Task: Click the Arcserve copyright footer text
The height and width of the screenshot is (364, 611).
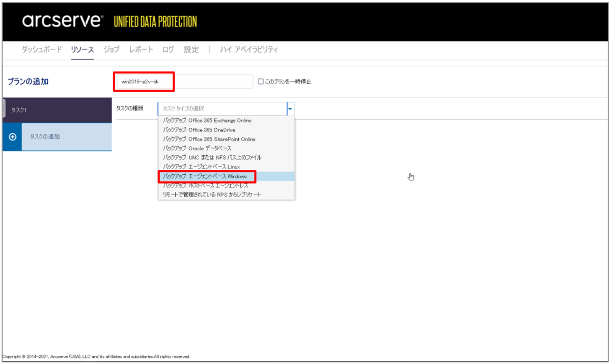Action: (x=97, y=357)
